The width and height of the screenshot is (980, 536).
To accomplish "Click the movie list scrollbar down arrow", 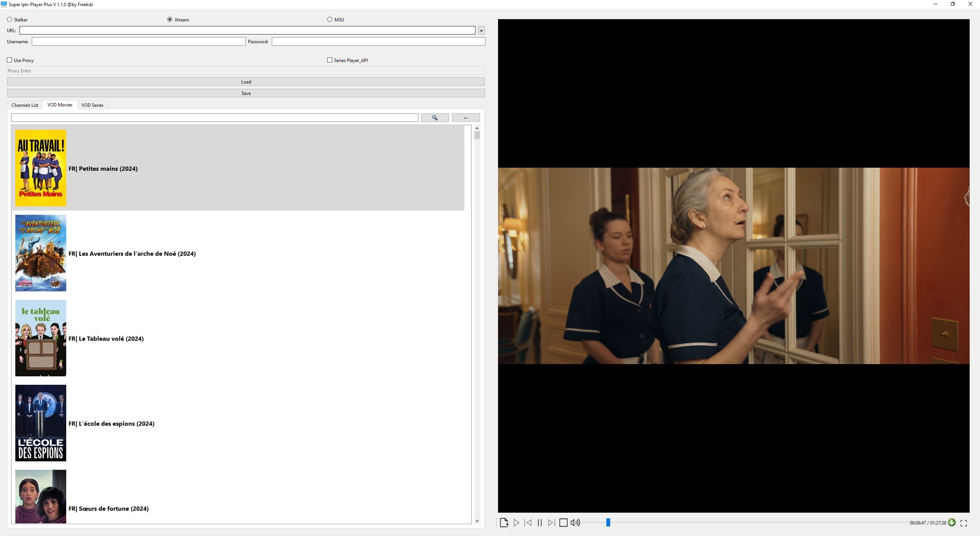I will [477, 521].
